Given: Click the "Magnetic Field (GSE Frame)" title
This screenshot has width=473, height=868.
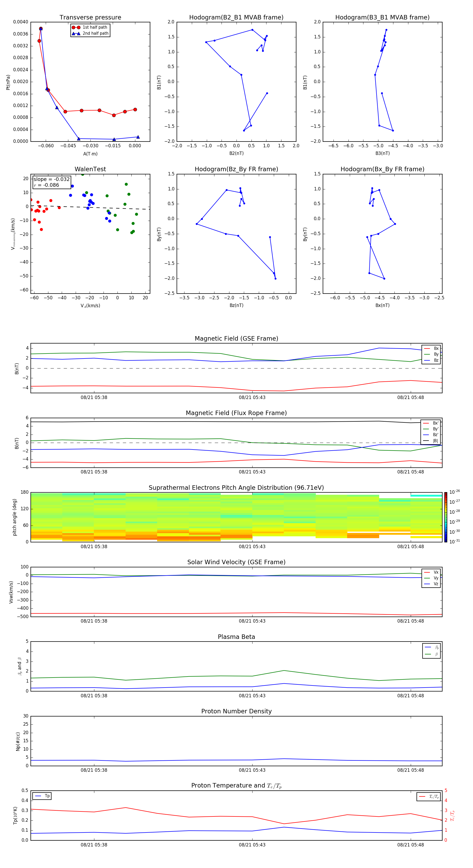Looking at the screenshot, I should point(236,339).
